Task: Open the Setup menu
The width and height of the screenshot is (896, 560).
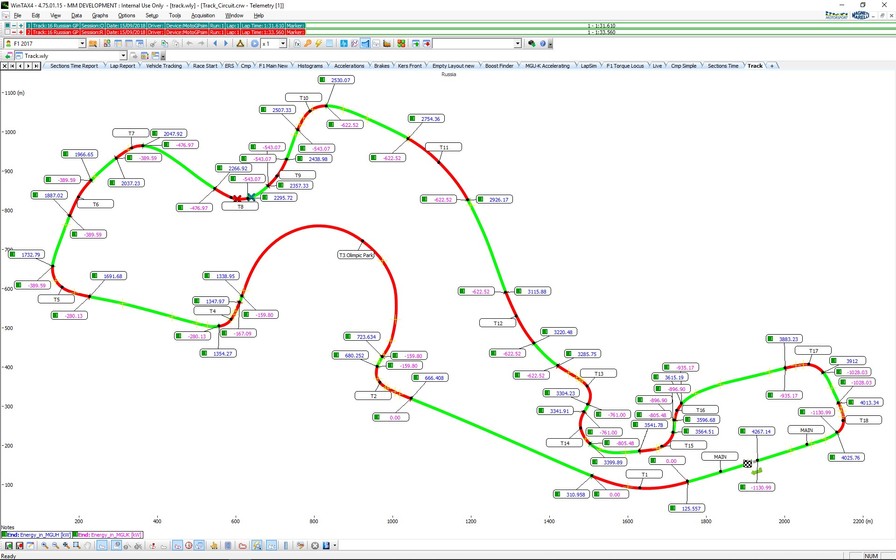Action: point(152,15)
